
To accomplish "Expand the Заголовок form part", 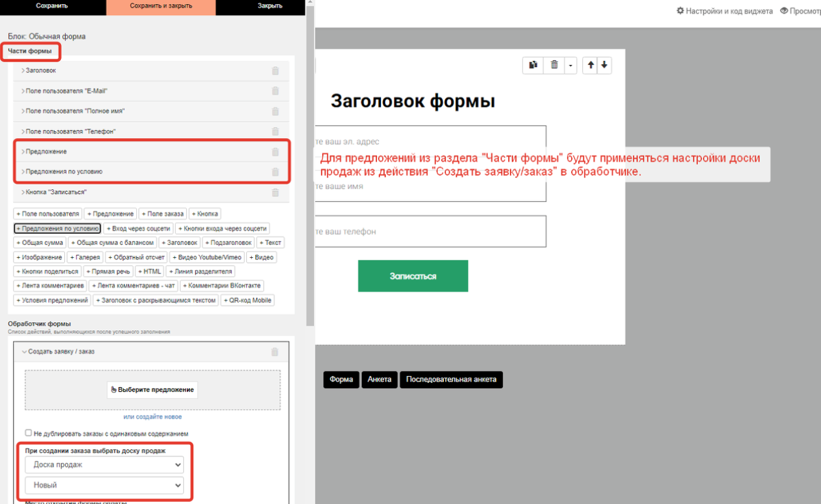I will tap(151, 70).
